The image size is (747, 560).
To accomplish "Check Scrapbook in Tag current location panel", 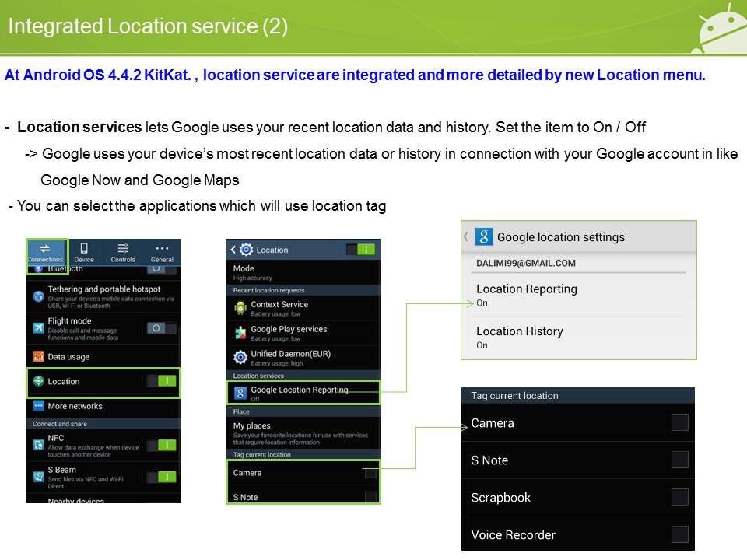I will pyautogui.click(x=680, y=497).
